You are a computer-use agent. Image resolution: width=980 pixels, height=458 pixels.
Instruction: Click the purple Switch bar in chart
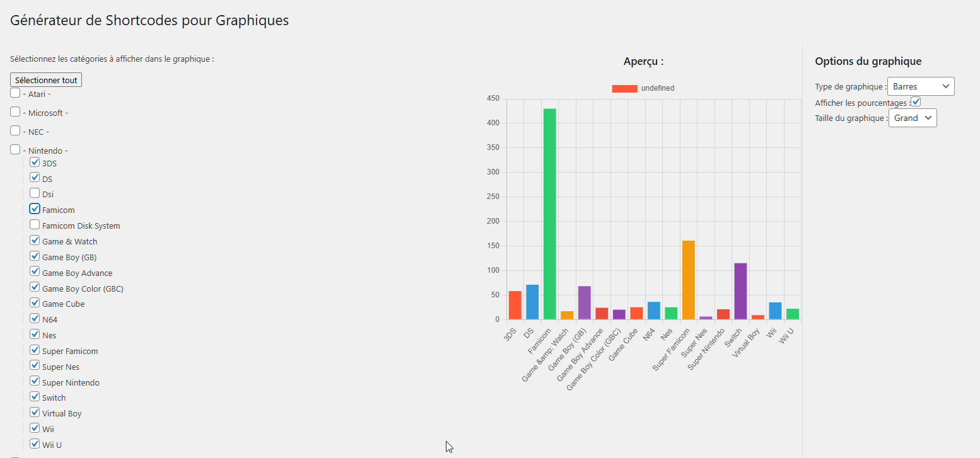(740, 291)
